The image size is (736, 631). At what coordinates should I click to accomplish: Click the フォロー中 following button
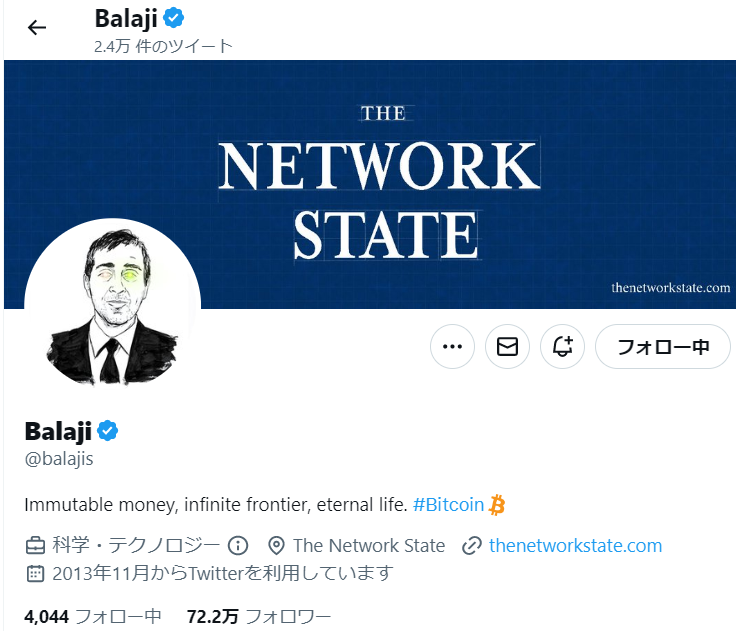[662, 347]
